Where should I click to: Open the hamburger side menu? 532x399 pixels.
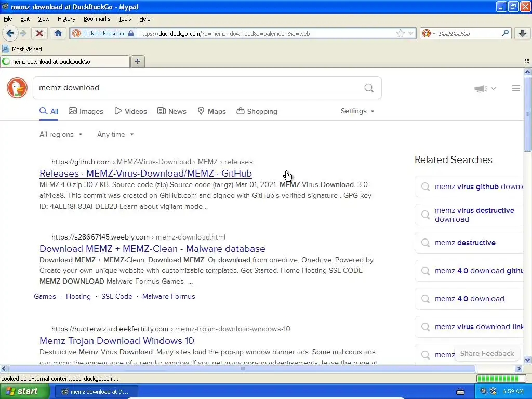click(516, 88)
